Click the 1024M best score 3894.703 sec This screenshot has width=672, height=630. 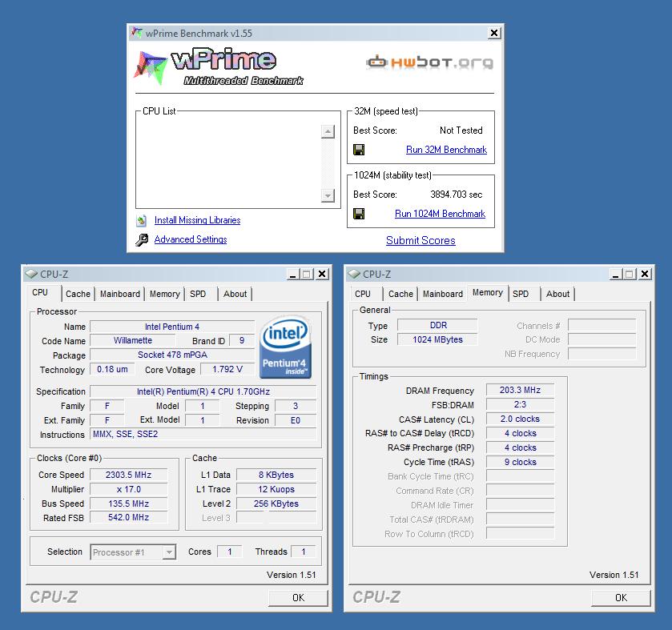(x=456, y=195)
